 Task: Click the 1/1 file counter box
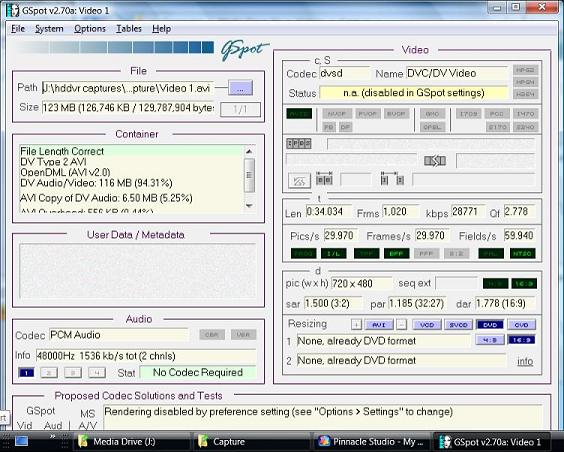tap(240, 109)
